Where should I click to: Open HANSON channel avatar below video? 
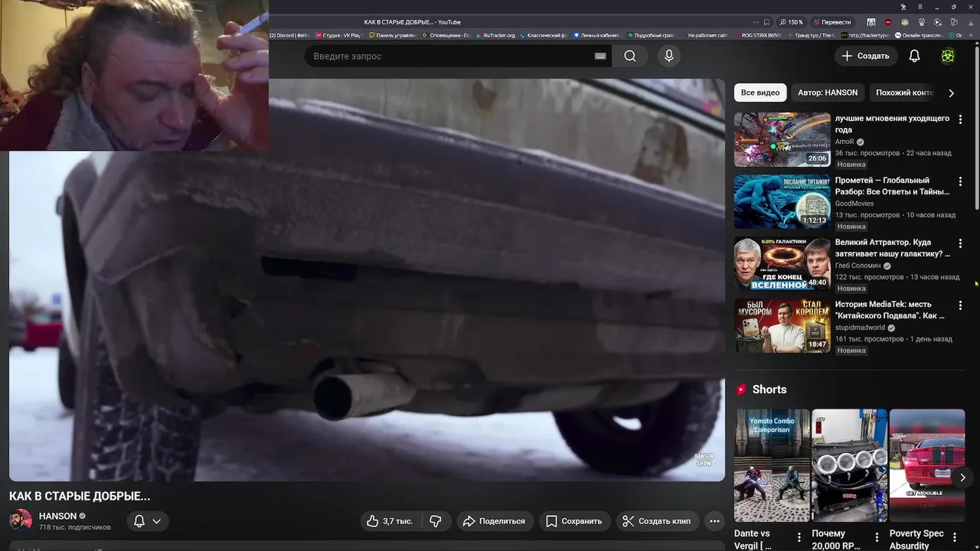[21, 520]
